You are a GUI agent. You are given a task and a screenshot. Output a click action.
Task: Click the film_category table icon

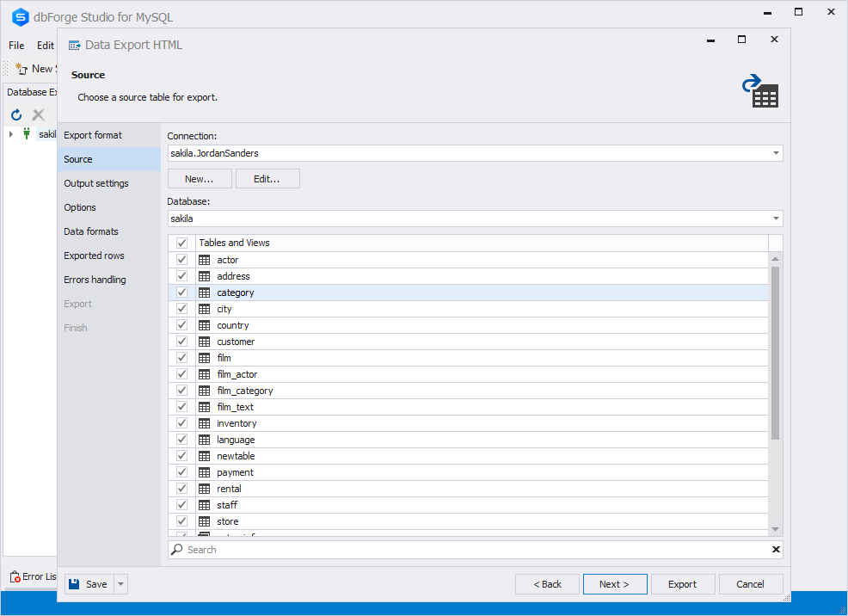(205, 391)
